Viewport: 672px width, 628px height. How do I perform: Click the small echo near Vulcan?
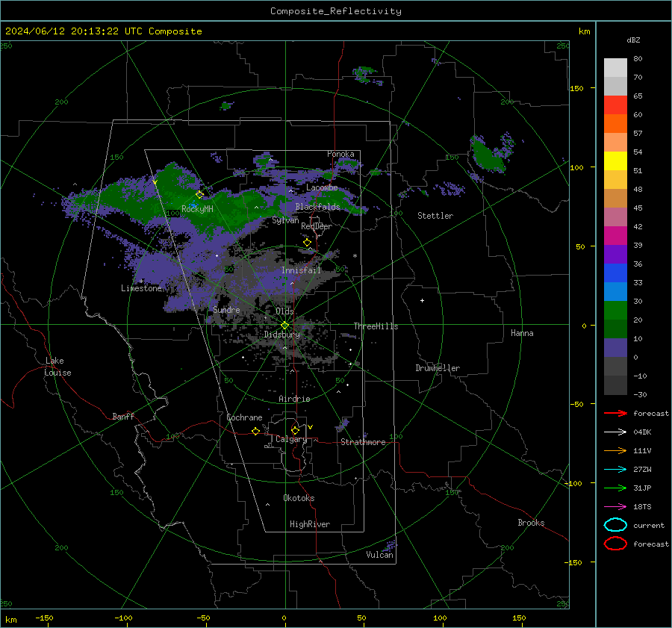point(390,545)
